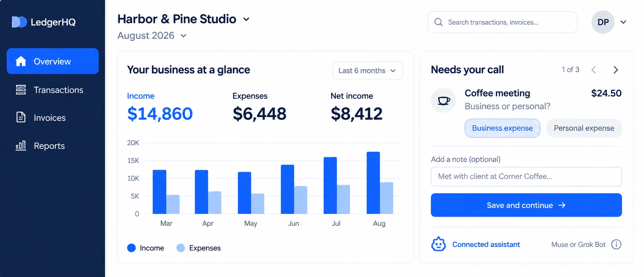This screenshot has width=644, height=277.
Task: Click Save and continue button
Action: [x=526, y=205]
